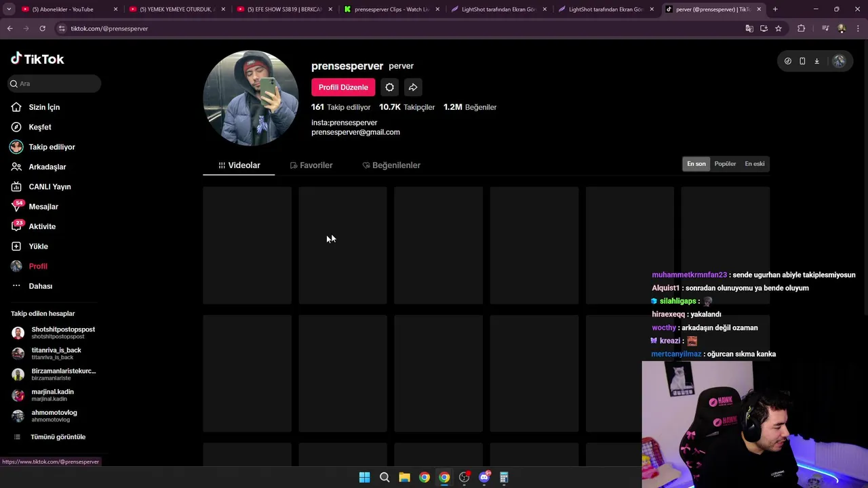The image size is (868, 488).
Task: Go back in browser history
Action: pyautogui.click(x=9, y=28)
